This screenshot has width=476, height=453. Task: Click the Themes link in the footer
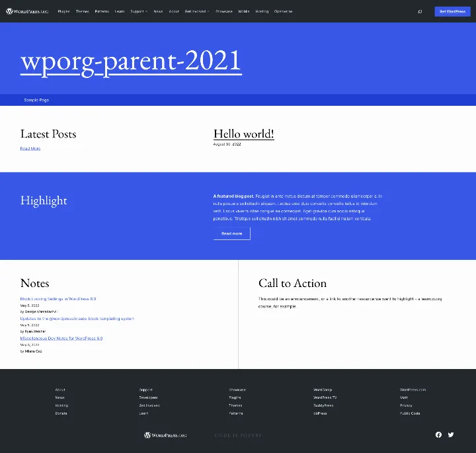[235, 405]
